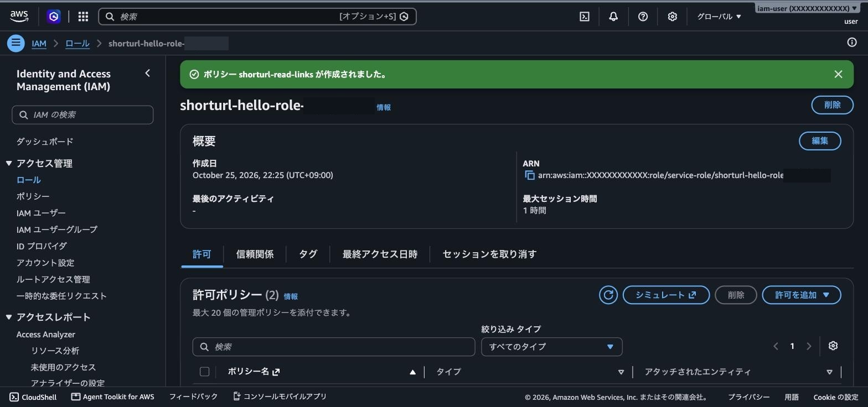Open the 最終アクセス日時 tab
Screen dimensions: 868x407
[x=380, y=254]
